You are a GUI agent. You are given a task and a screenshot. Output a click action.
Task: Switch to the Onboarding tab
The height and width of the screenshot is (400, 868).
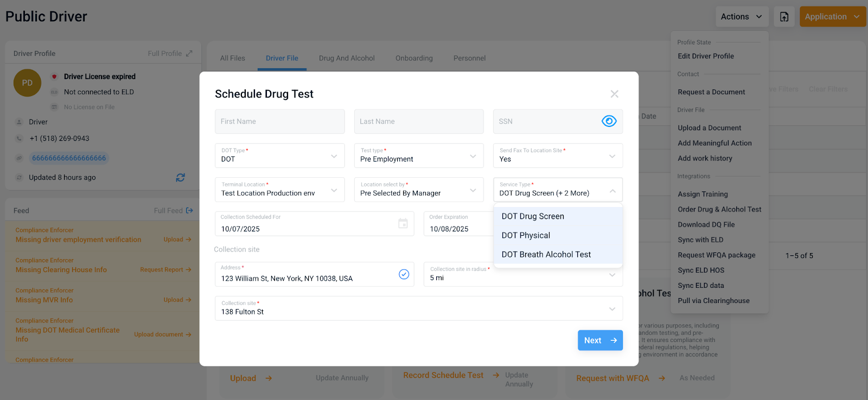coord(414,58)
